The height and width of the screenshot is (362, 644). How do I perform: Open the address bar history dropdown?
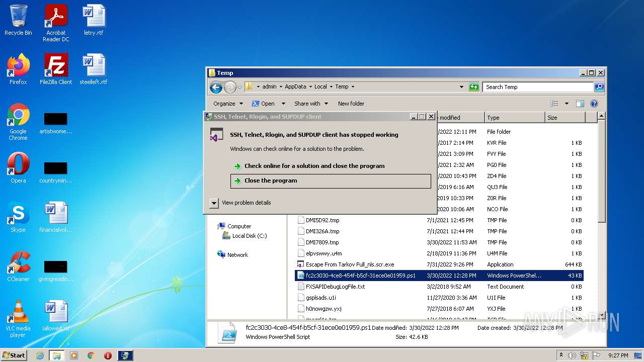click(x=462, y=87)
